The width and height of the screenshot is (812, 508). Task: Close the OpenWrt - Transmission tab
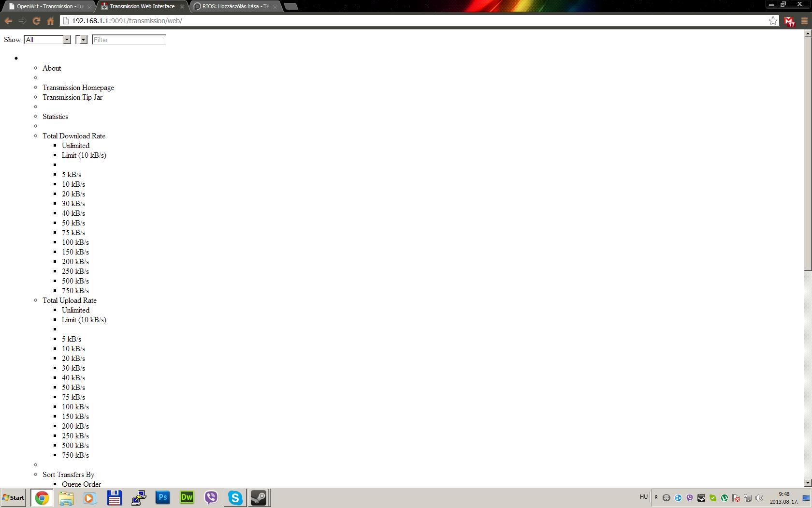[x=89, y=7]
